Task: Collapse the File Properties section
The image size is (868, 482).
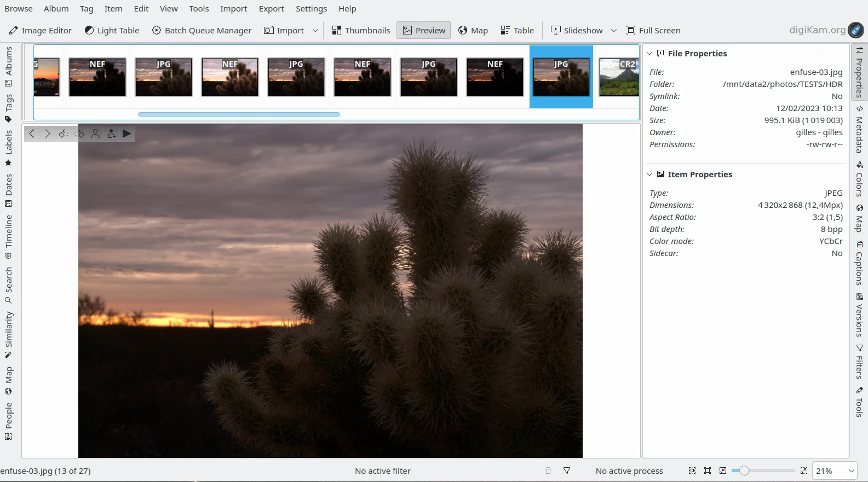Action: 649,54
